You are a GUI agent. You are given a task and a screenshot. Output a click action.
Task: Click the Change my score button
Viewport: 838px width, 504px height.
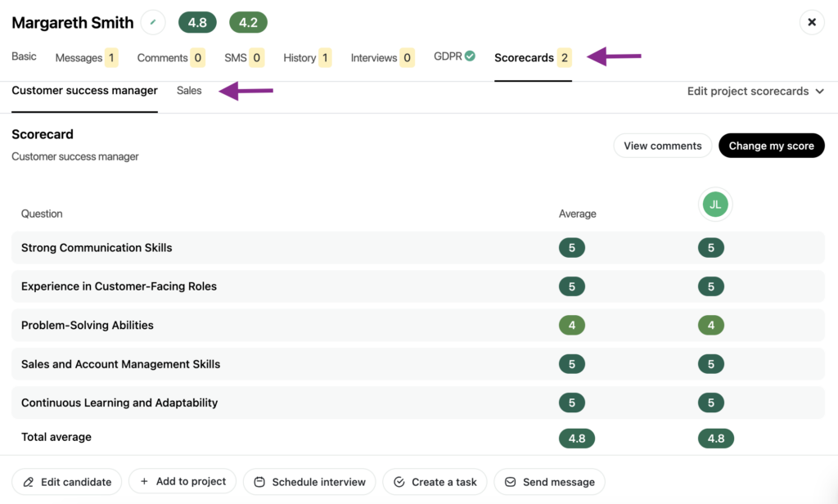pyautogui.click(x=771, y=145)
